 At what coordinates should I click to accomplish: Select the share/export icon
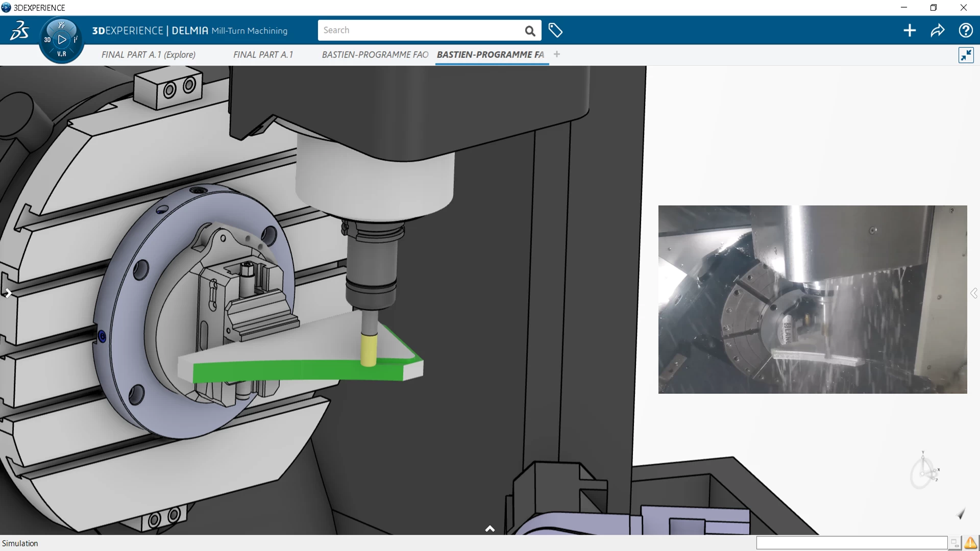coord(938,30)
